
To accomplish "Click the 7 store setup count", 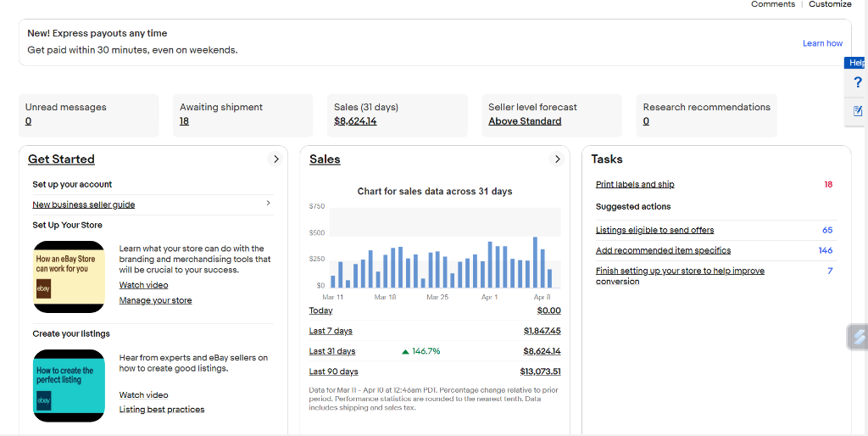I will tap(830, 271).
